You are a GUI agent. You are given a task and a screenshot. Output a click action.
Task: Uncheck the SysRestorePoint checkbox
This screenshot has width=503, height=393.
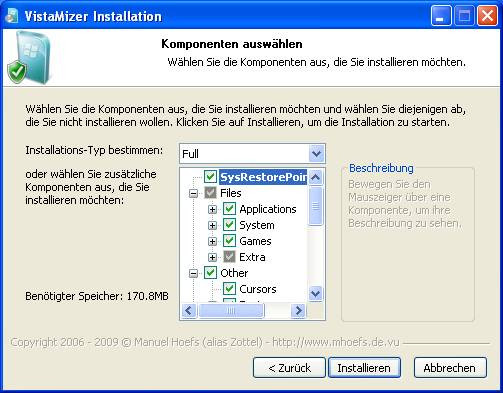click(210, 177)
